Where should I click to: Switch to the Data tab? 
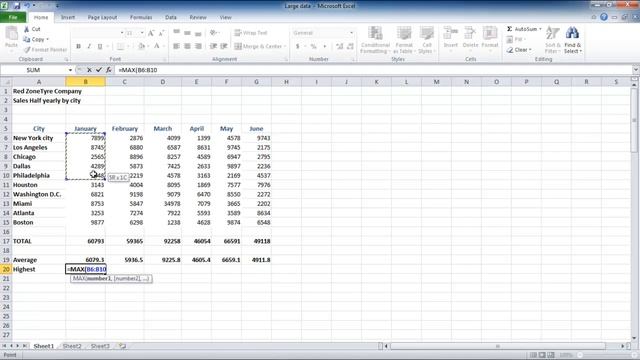(171, 17)
